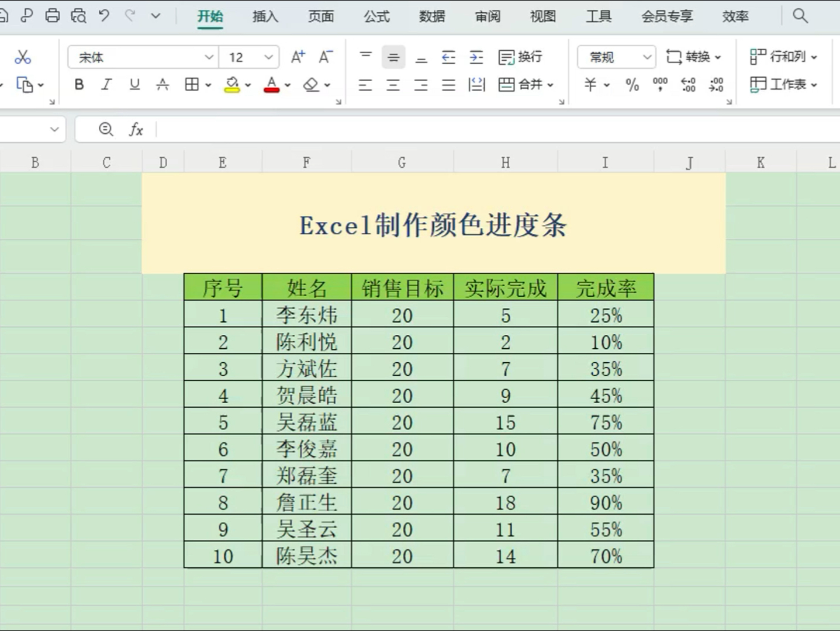Click the Increase Font Size icon
The width and height of the screenshot is (840, 631).
point(298,57)
